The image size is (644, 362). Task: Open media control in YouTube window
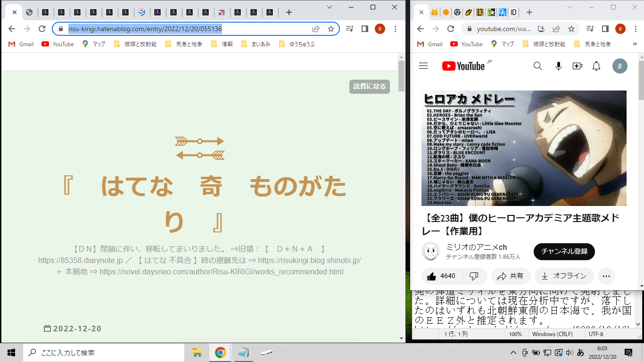coord(590,29)
